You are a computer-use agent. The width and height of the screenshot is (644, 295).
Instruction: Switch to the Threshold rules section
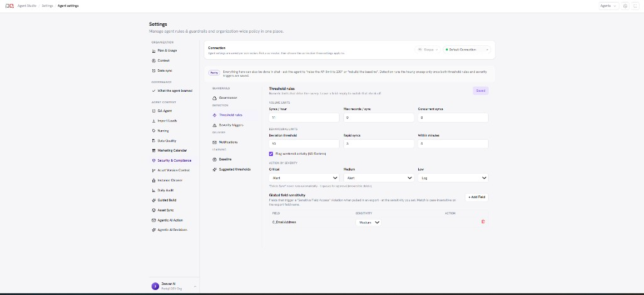234,115
